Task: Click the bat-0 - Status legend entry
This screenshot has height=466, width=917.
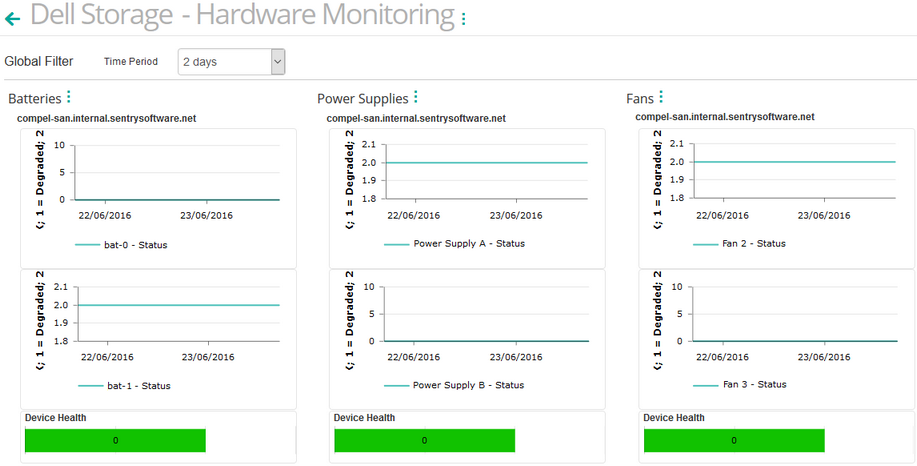Action: 121,245
